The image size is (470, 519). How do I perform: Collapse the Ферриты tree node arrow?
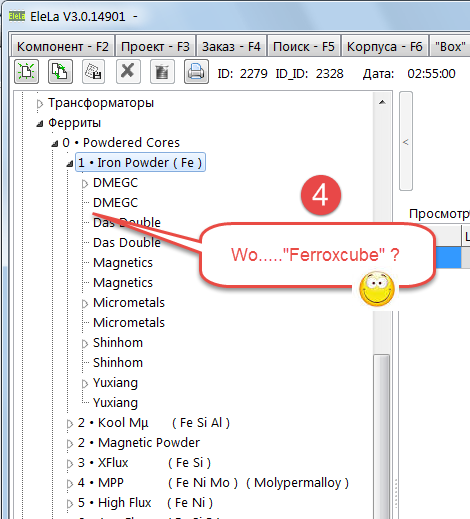coord(40,124)
